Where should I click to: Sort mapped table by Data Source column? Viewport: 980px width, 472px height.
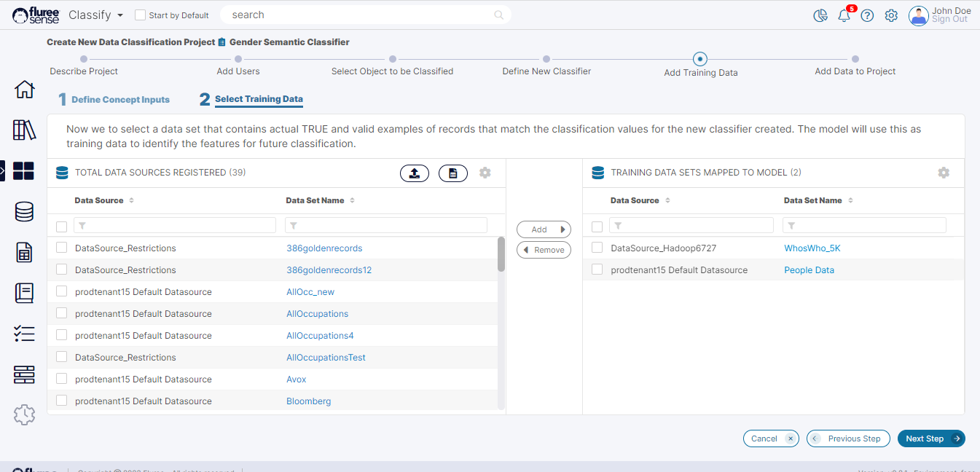(667, 200)
